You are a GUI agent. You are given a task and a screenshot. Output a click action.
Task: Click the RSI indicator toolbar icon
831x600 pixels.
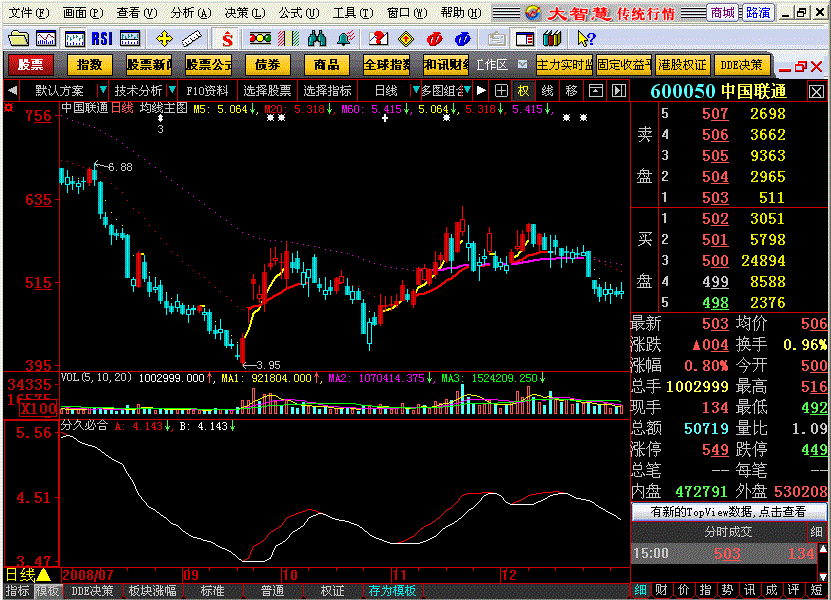click(x=102, y=39)
